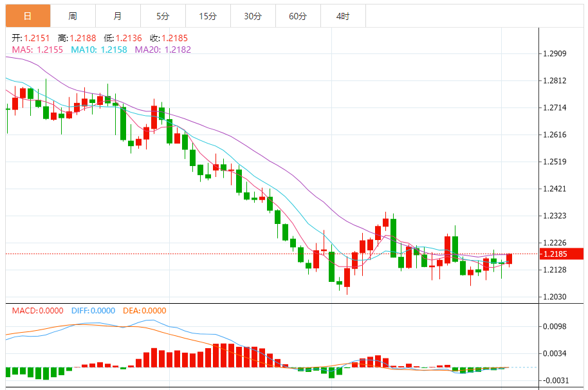
Task: Click the 1.2909 price axis label
Action: 555,53
